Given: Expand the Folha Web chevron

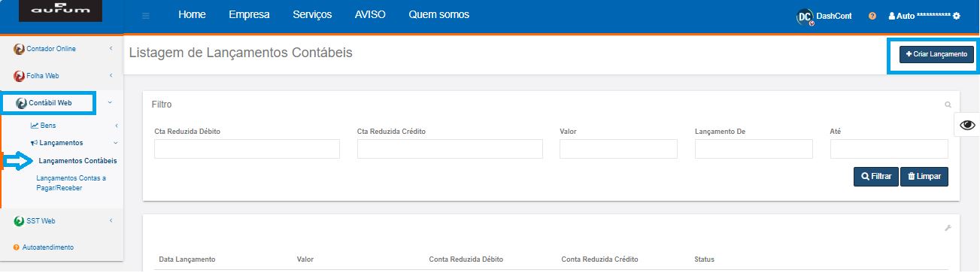Looking at the screenshot, I should 111,76.
